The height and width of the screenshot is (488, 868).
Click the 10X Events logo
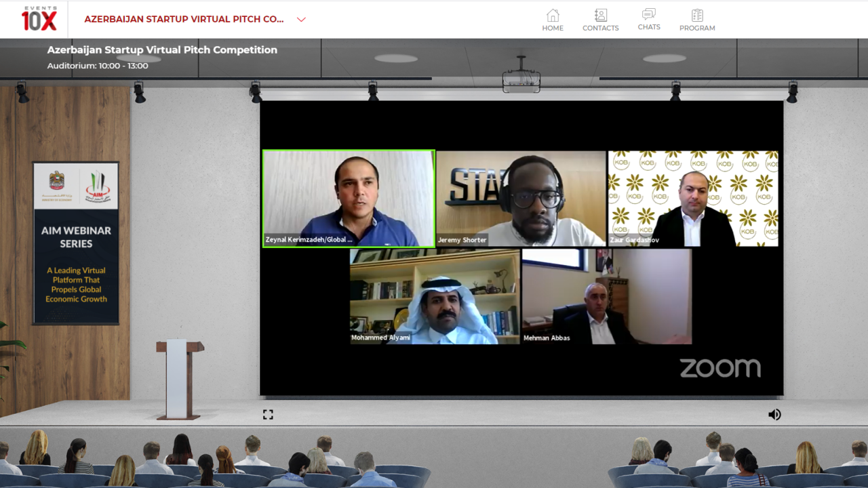[39, 19]
